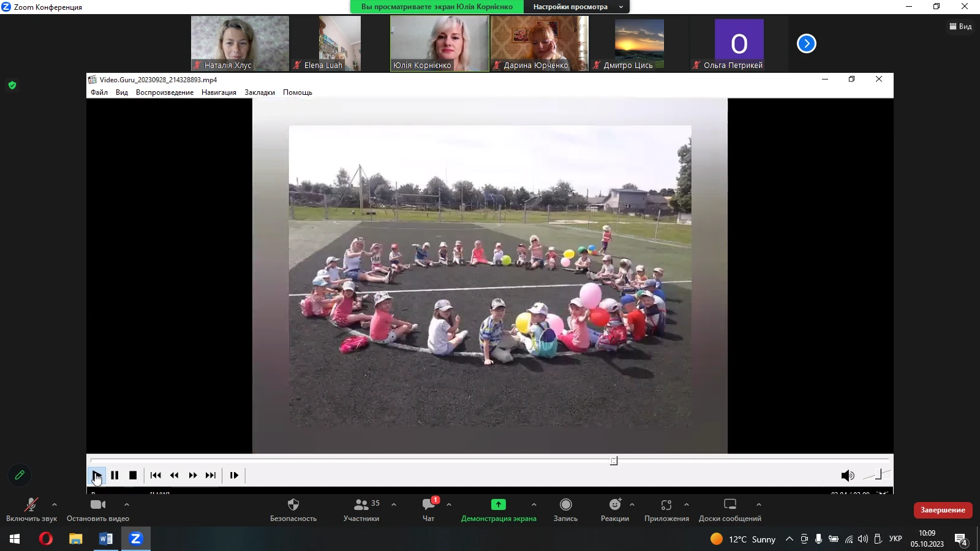
Task: Switch to Microsoft Word on the taskbar
Action: click(106, 539)
